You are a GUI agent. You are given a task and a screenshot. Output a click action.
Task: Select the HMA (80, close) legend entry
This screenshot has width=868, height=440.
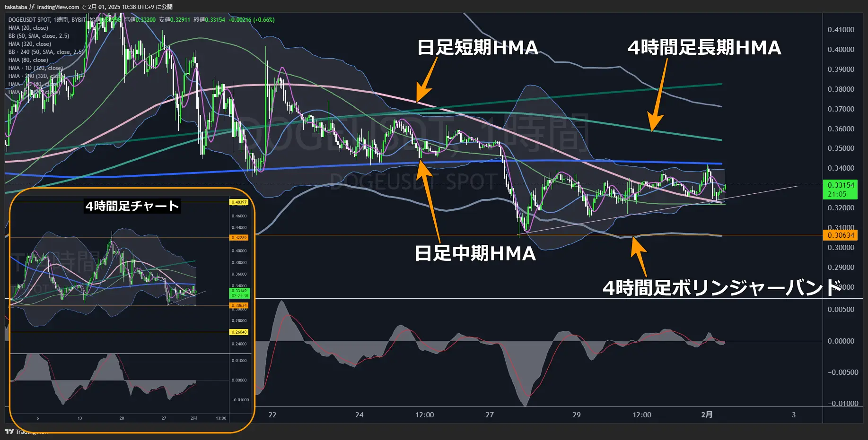tap(28, 60)
